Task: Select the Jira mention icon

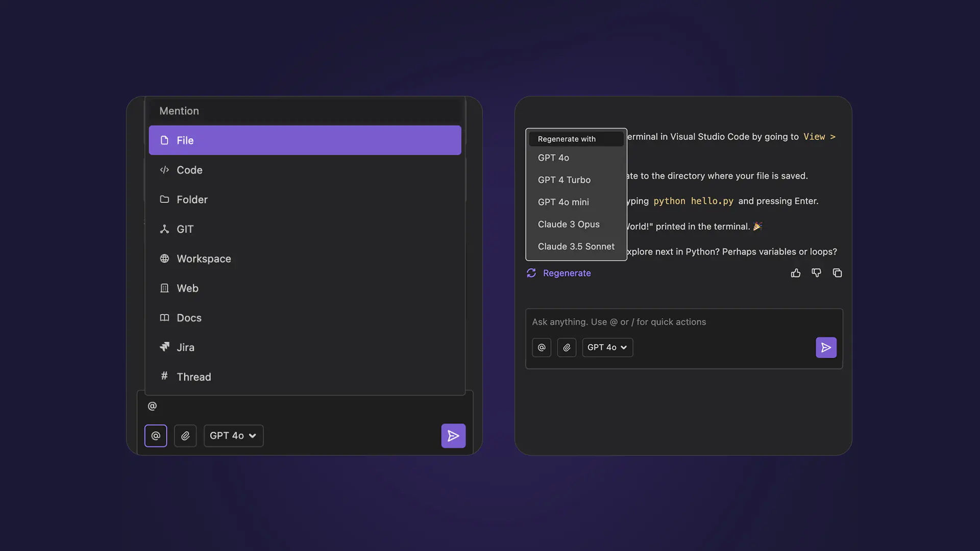Action: (x=164, y=347)
